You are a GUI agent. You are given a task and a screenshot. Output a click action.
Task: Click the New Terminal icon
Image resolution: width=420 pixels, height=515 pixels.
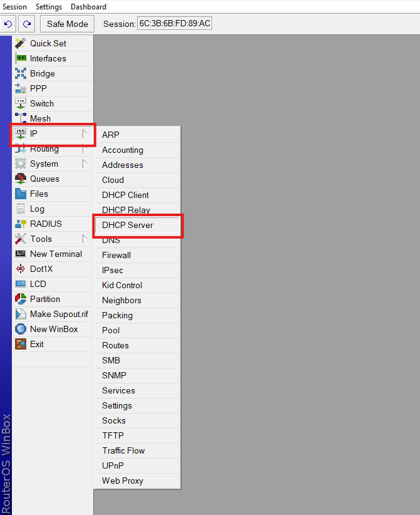pos(21,254)
